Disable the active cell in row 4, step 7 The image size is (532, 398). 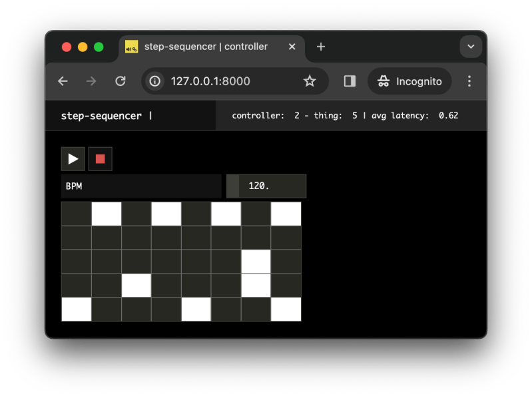coord(256,286)
